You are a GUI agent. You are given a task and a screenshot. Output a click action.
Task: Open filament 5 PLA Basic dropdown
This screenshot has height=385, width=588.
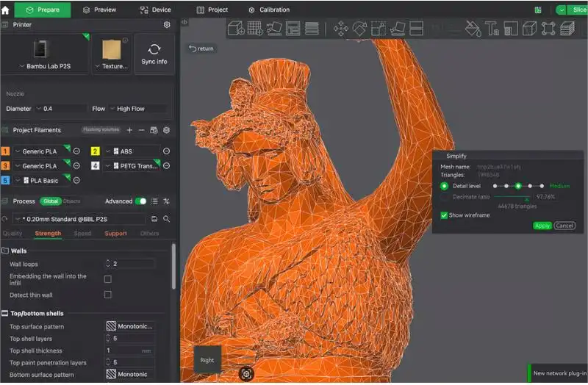[40, 180]
